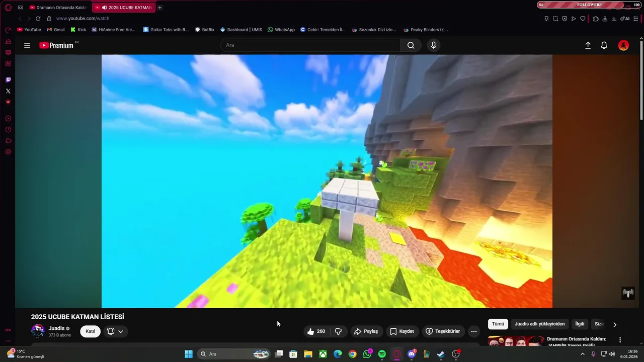Screen dimensions: 644x362
Task: Open the more actions three-dot menu
Action: click(473, 331)
